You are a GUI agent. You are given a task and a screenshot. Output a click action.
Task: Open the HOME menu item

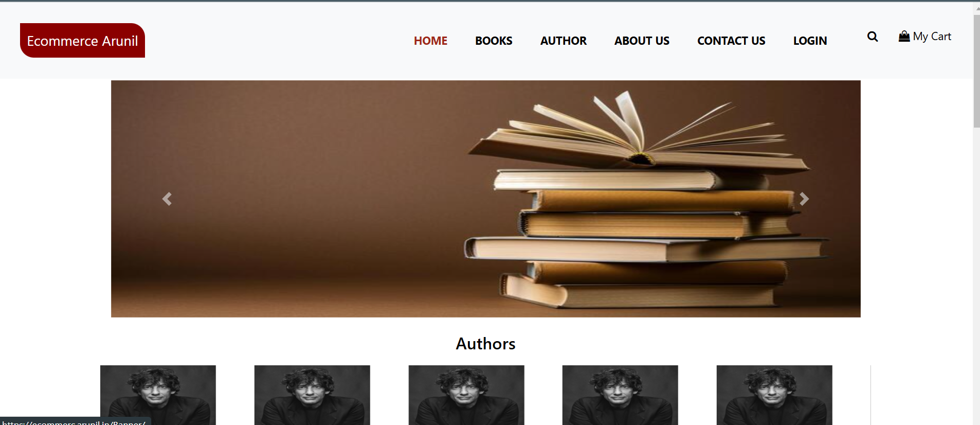click(x=430, y=41)
